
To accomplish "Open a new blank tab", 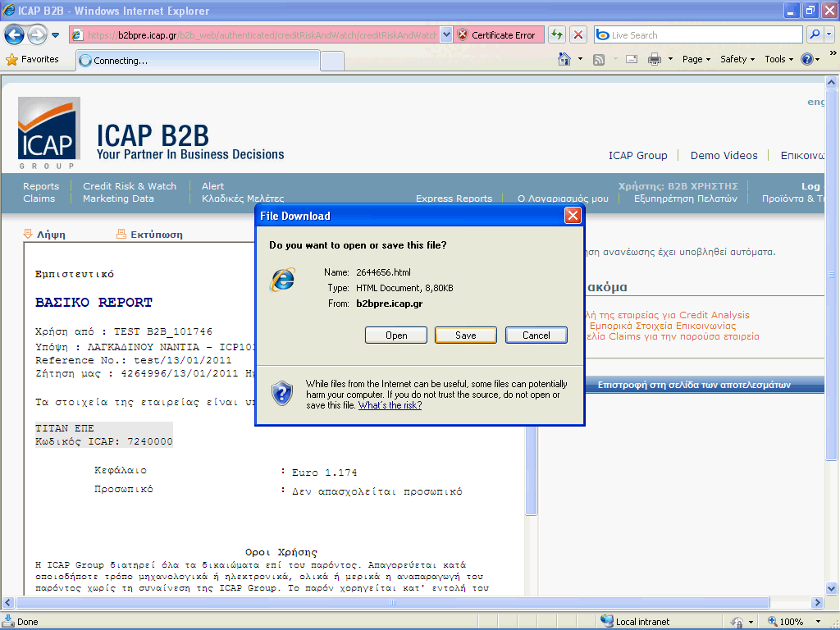I will point(332,61).
